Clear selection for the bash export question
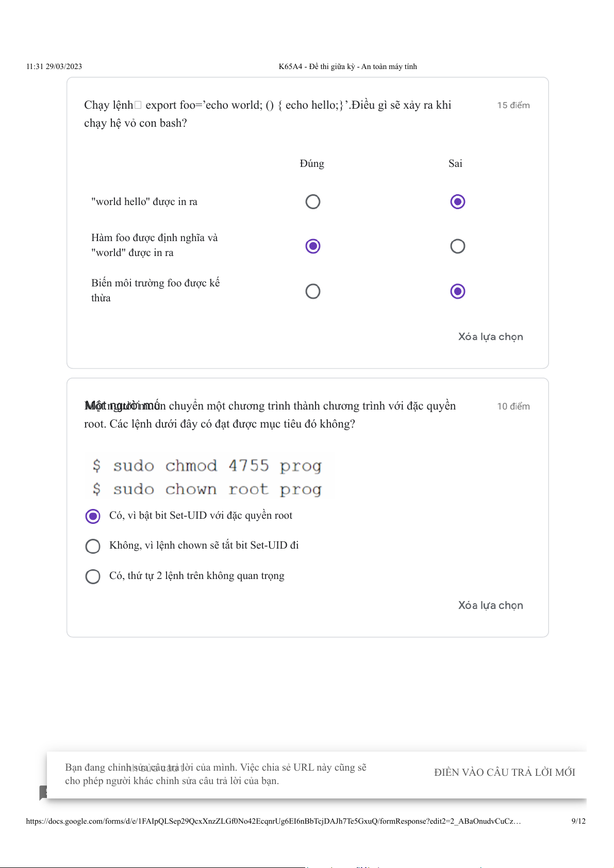 [x=490, y=337]
